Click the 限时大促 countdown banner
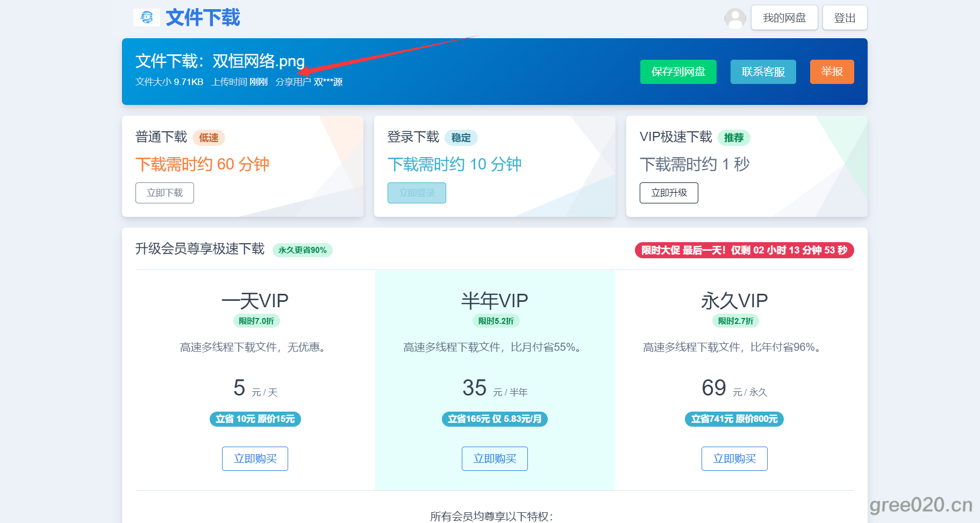The image size is (980, 523). (x=745, y=250)
